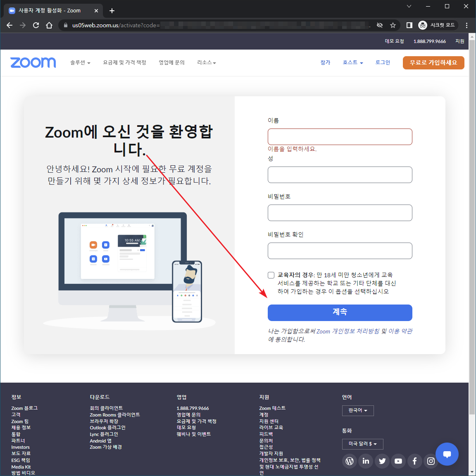Open the chat support bubble
This screenshot has height=476, width=476.
click(447, 454)
